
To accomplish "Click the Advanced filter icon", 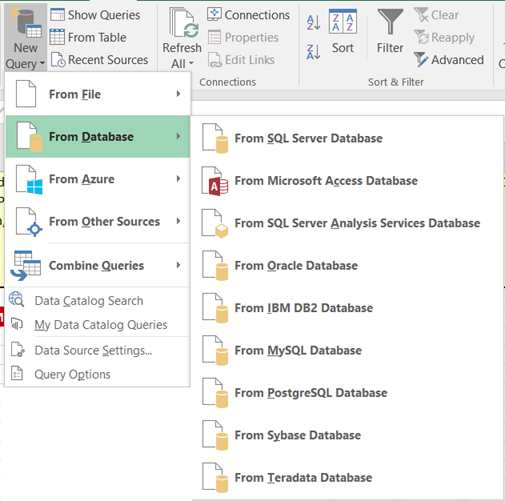I will [x=421, y=60].
